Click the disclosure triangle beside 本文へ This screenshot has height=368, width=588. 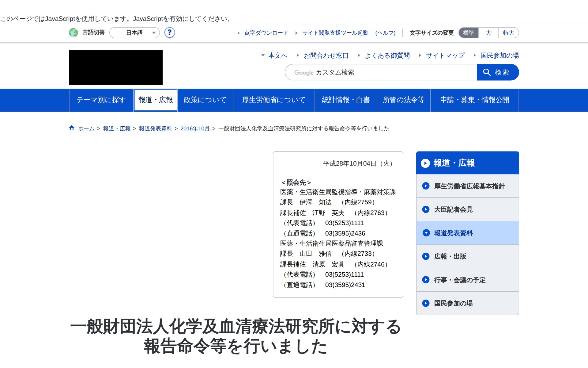point(262,56)
